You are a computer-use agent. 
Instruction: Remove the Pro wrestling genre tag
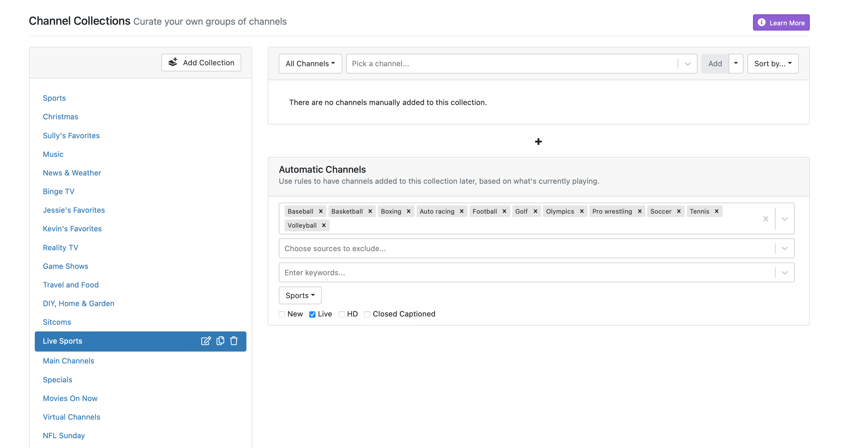coord(640,211)
